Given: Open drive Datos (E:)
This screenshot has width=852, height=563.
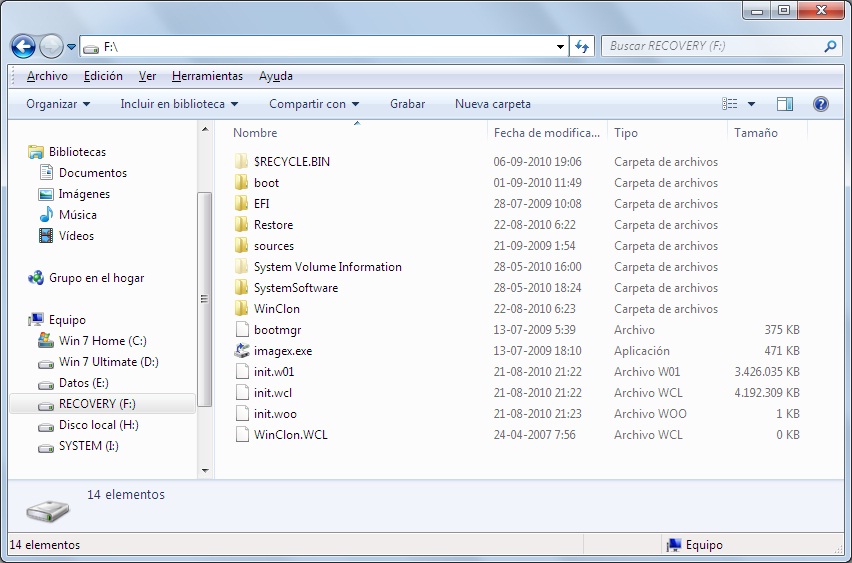Looking at the screenshot, I should (73, 383).
